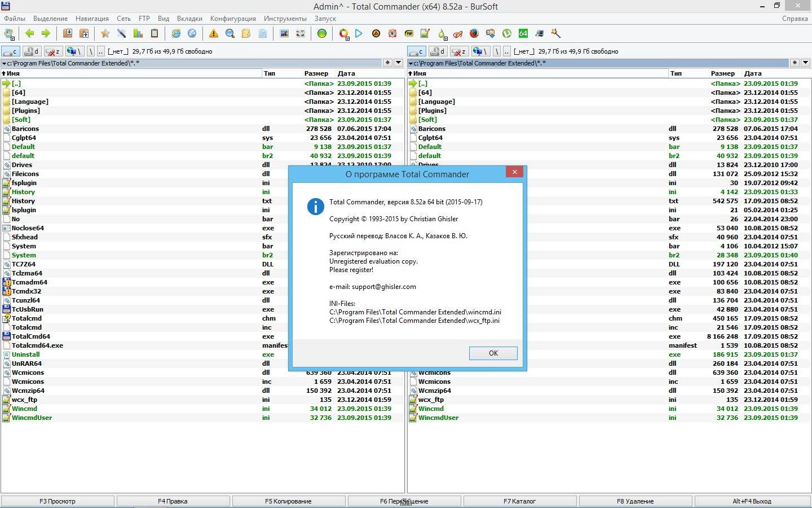812x508 pixels.
Task: Launch the AIMP orange triangle icon
Action: pyautogui.click(x=376, y=33)
